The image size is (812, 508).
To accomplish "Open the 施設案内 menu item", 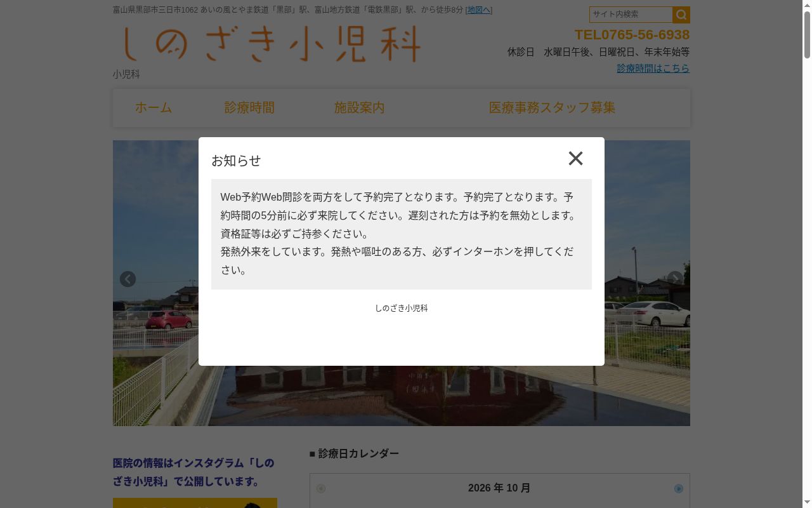I will click(360, 108).
